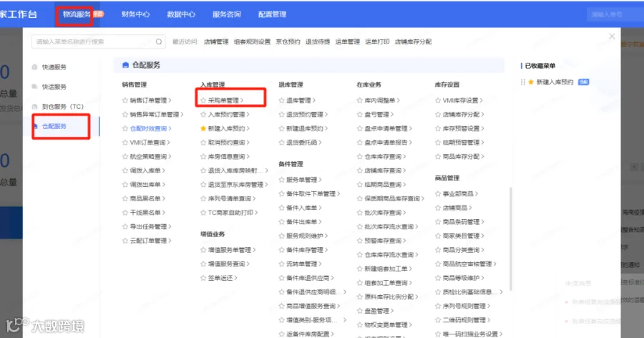Open the 仓配时效查询 link

(148, 128)
